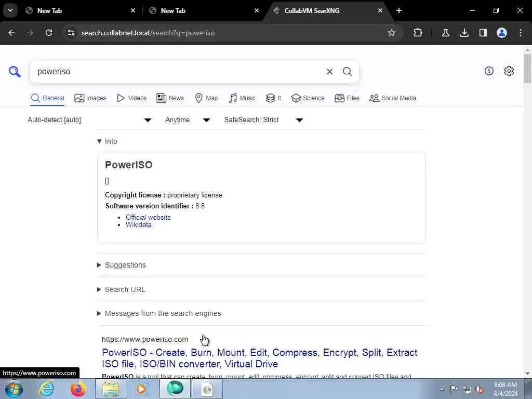This screenshot has width=532, height=399.
Task: Click the SearXNG magnifier logo
Action: [15, 72]
